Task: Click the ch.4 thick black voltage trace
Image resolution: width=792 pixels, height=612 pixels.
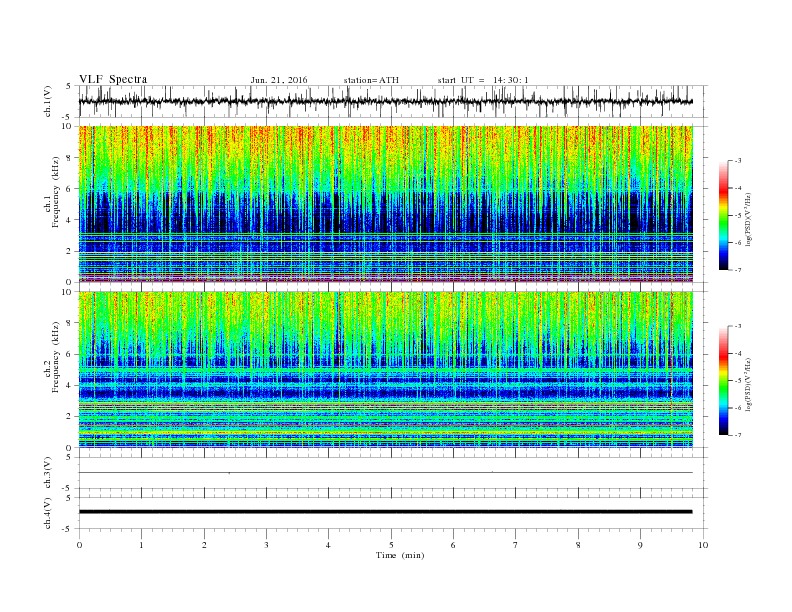Action: 385,512
